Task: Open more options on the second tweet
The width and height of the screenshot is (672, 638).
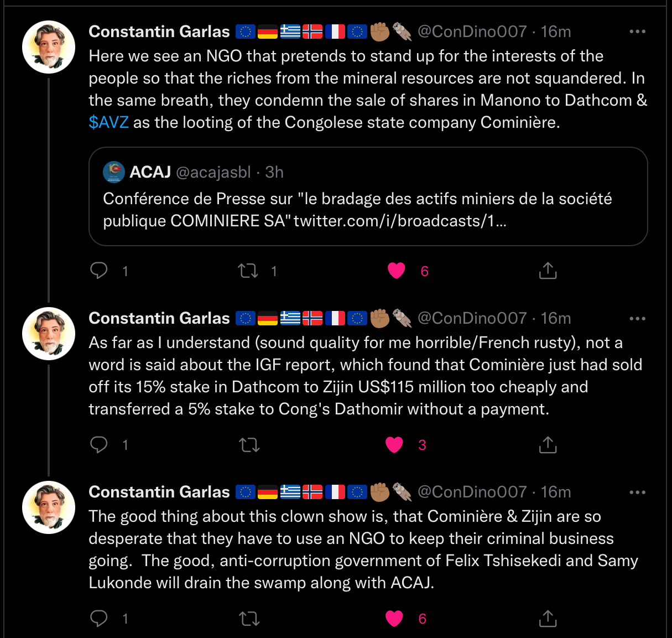Action: pyautogui.click(x=637, y=318)
